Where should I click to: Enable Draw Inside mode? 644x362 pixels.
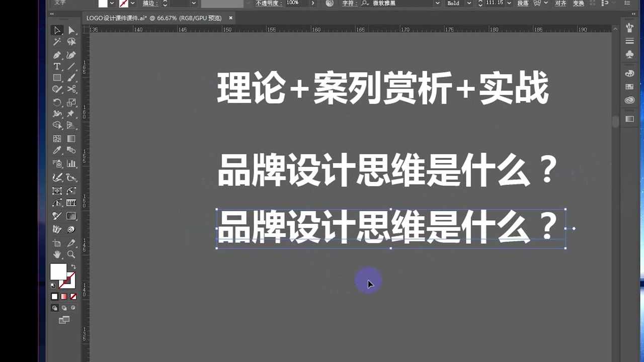tap(73, 308)
